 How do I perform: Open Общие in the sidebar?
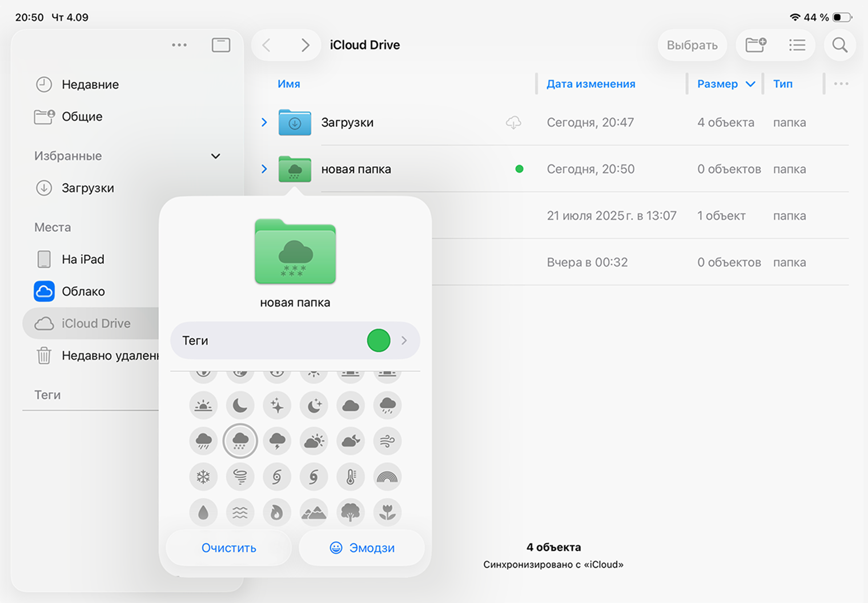tap(82, 116)
